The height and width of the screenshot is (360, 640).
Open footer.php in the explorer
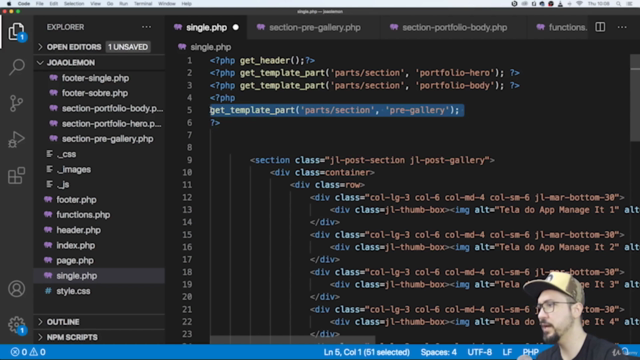coord(99,200)
